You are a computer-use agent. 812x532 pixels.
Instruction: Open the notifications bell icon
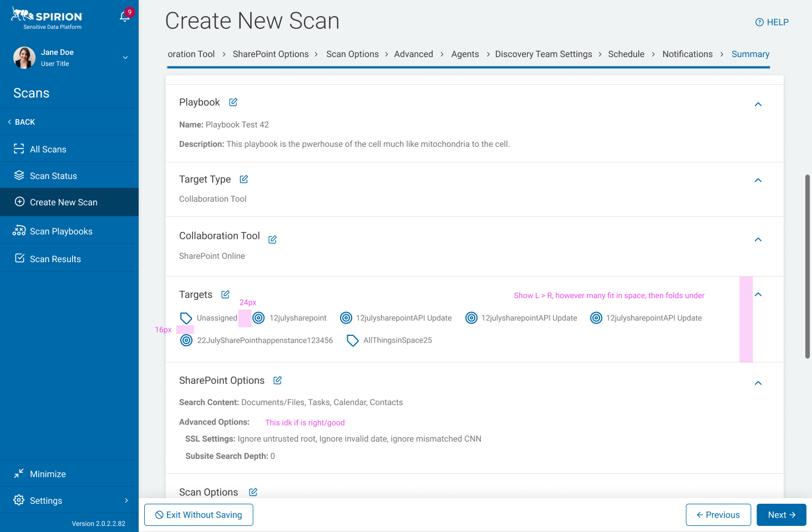coord(125,17)
